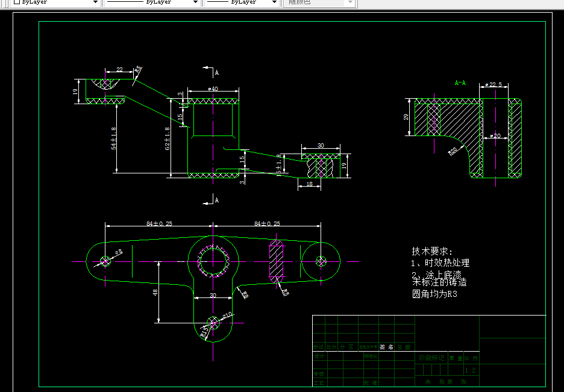The height and width of the screenshot is (392, 564).
Task: Select the 技术要求: heading text
Action: 432,251
